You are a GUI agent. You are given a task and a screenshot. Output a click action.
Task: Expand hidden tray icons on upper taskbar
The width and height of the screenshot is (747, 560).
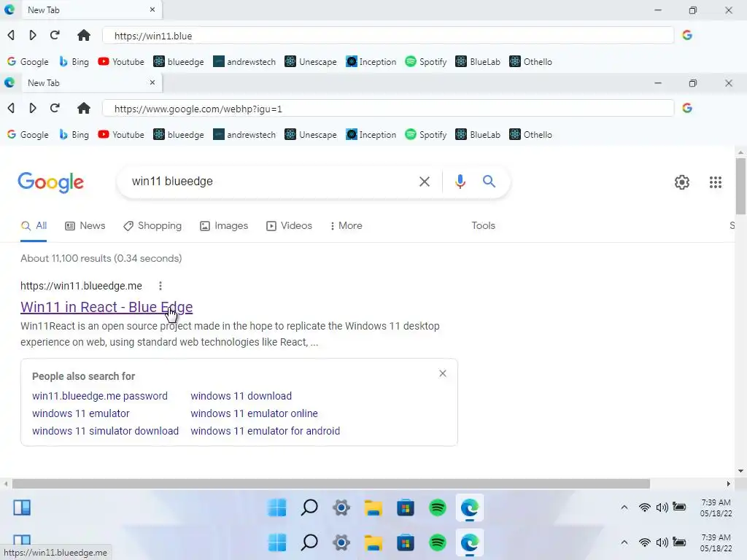point(624,507)
